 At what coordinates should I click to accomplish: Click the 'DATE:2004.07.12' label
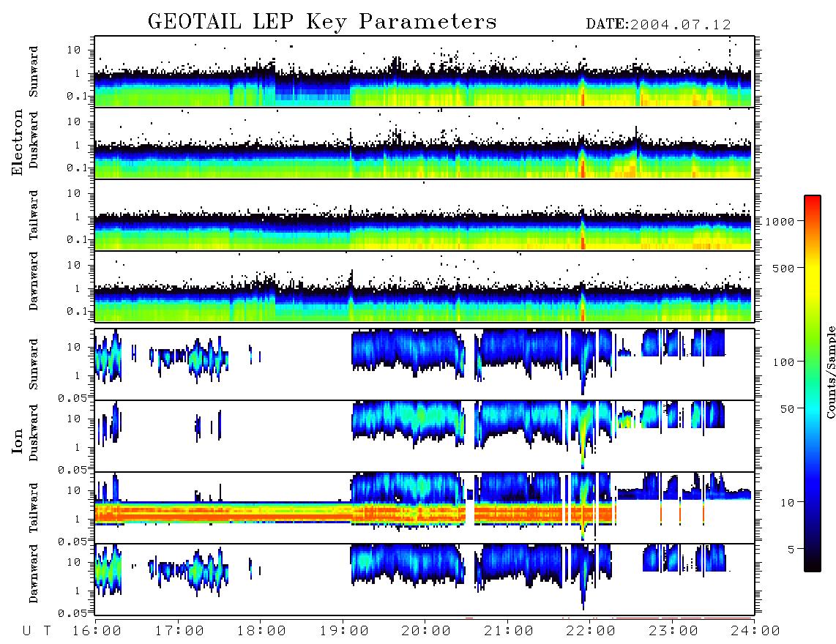tap(658, 24)
